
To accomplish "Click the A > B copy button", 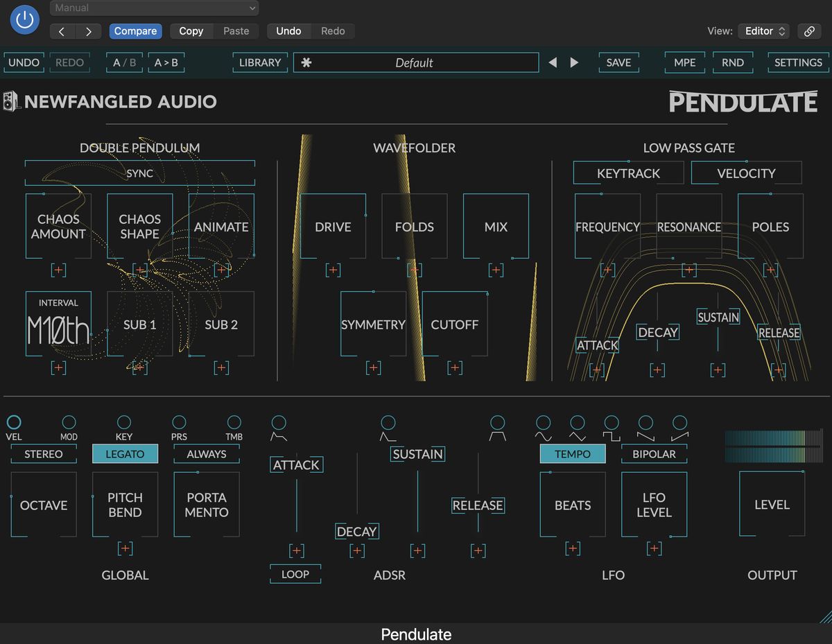I will [x=166, y=62].
